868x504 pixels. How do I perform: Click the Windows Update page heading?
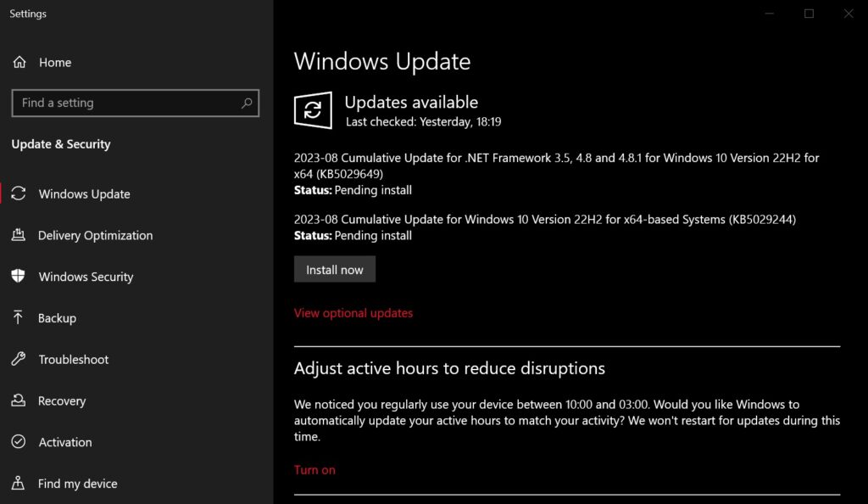pyautogui.click(x=382, y=61)
